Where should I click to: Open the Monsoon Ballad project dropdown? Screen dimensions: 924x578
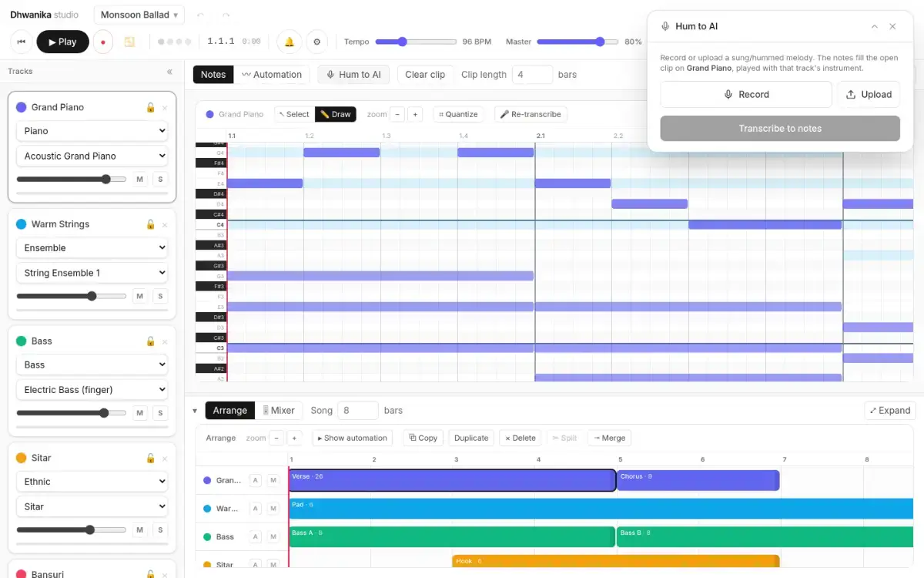click(x=139, y=15)
